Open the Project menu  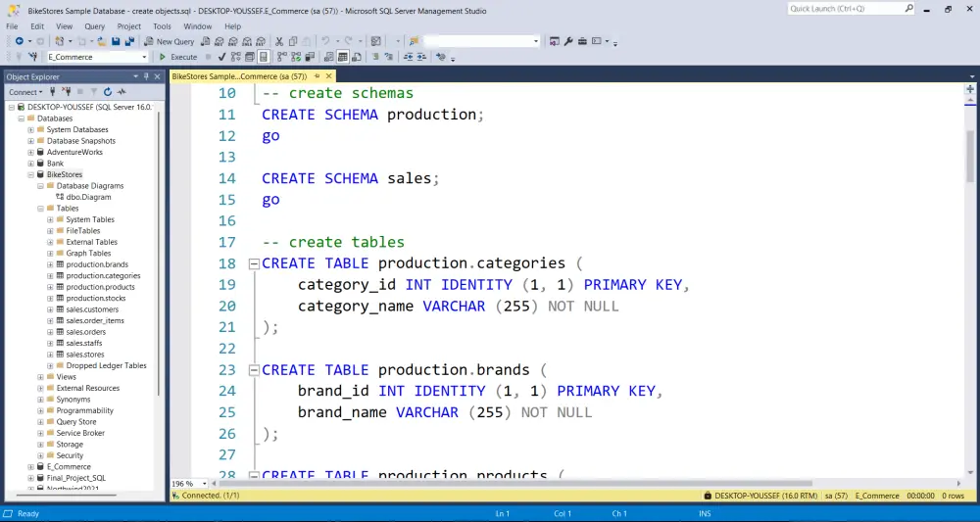tap(128, 26)
